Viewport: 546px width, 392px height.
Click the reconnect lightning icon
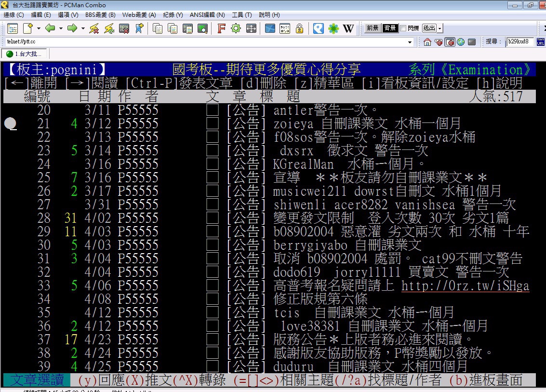(x=109, y=28)
